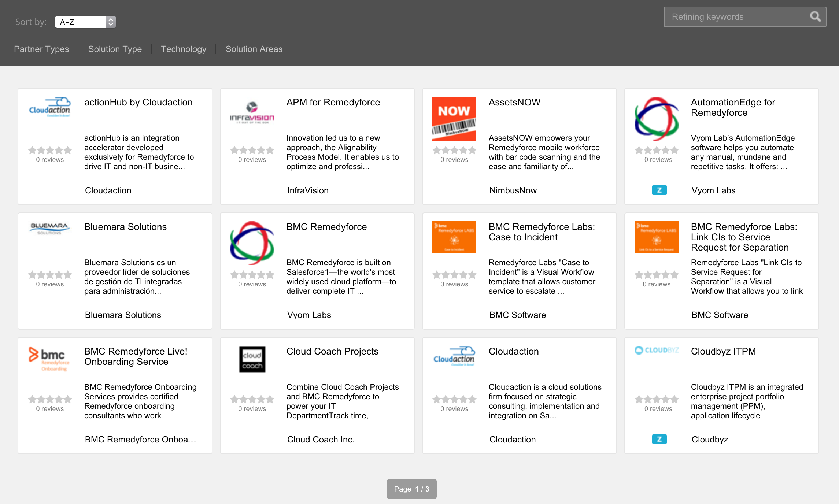Click the star rating on Cloud Coach Projects
The width and height of the screenshot is (839, 504).
tap(252, 399)
